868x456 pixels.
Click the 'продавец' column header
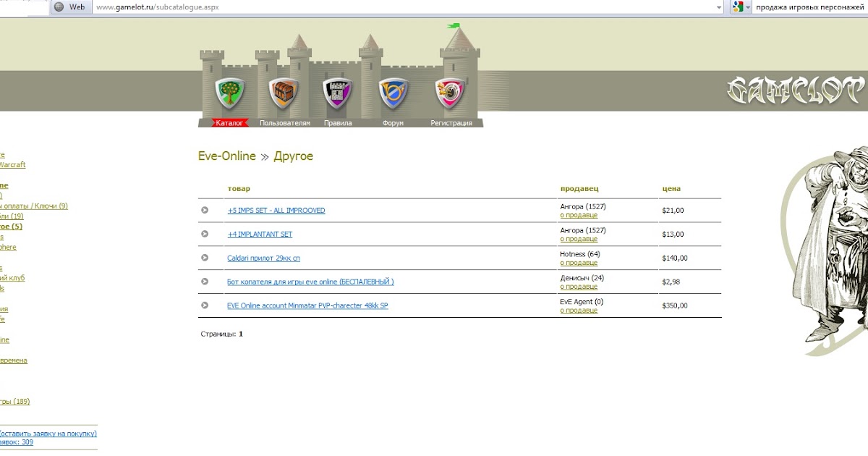(x=579, y=189)
